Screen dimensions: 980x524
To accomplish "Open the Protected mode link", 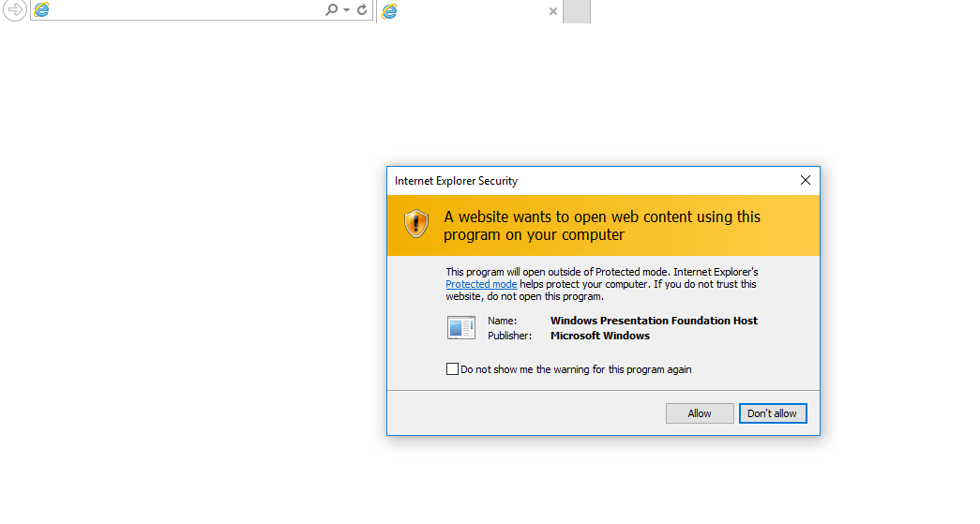I will (481, 284).
